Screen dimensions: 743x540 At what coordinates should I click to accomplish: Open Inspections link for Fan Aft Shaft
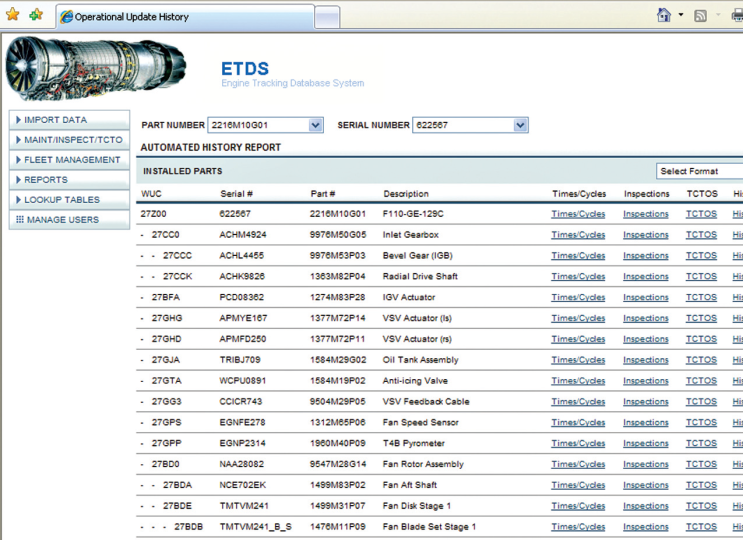tap(646, 485)
